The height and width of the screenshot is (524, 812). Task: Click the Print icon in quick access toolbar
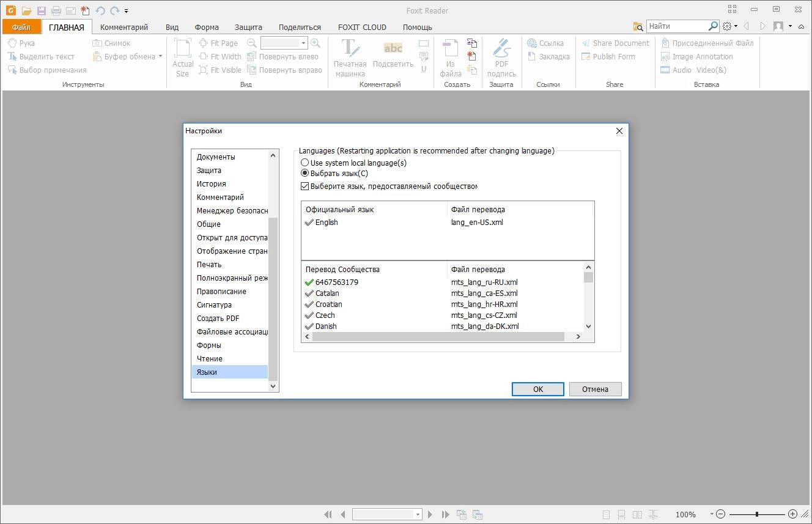[56, 10]
